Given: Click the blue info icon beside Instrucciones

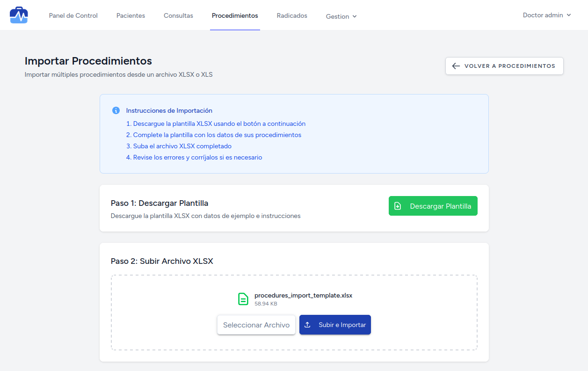Looking at the screenshot, I should click(x=116, y=110).
